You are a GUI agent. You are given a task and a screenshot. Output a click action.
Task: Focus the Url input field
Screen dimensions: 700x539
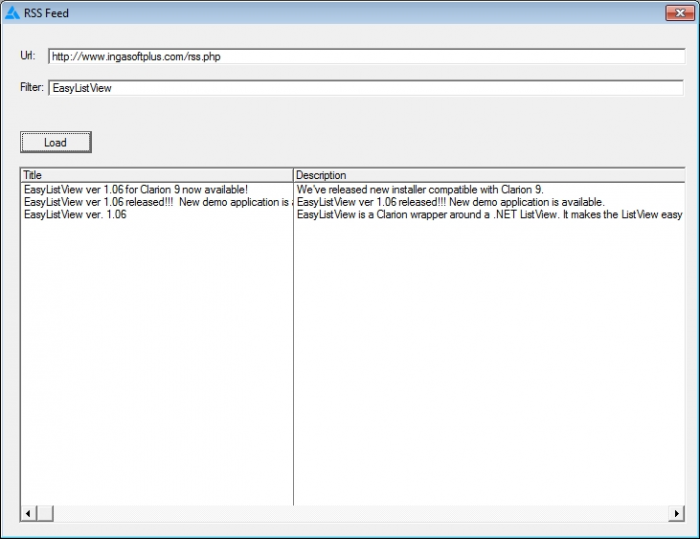[x=367, y=56]
